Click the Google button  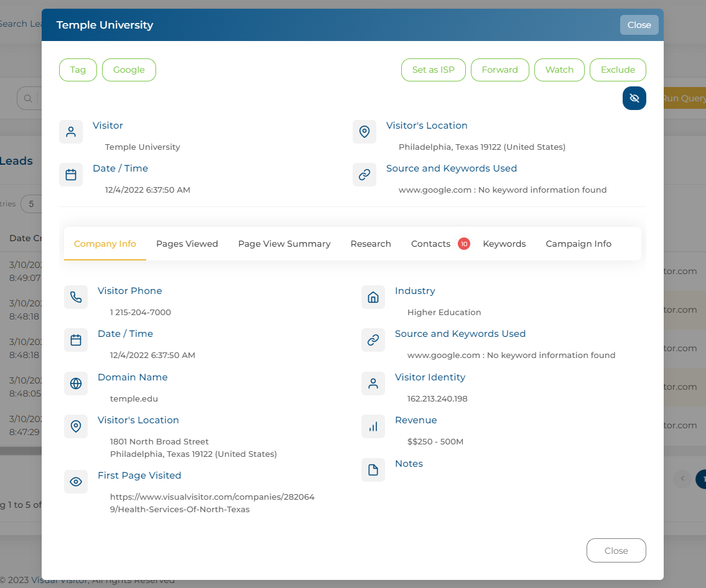point(129,70)
